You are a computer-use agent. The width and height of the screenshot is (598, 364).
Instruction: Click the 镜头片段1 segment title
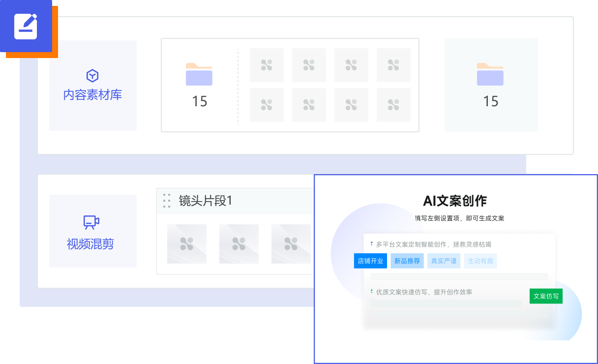205,201
